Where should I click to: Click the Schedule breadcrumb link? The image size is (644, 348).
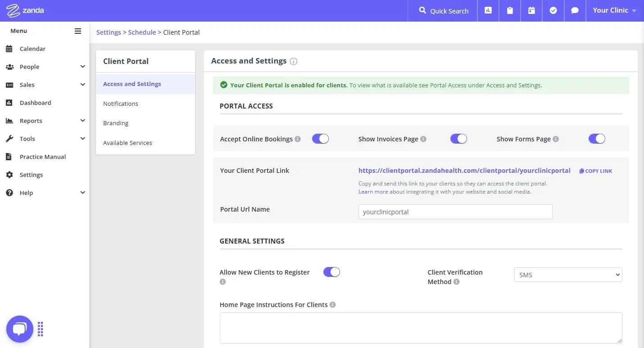coord(142,32)
